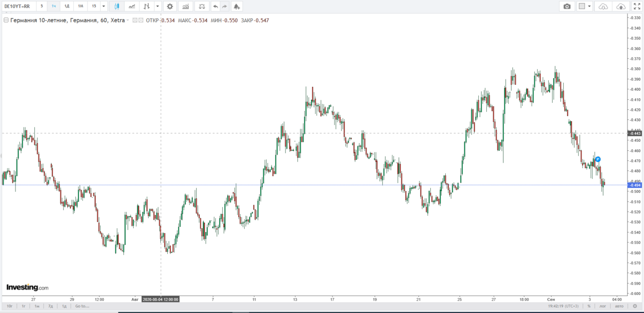This screenshot has height=313, width=644.
Task: Select the candlestick chart style
Action: coord(116,6)
